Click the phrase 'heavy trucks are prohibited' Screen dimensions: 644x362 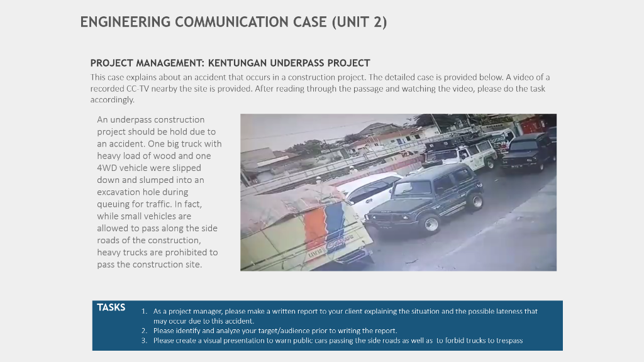[152, 252]
